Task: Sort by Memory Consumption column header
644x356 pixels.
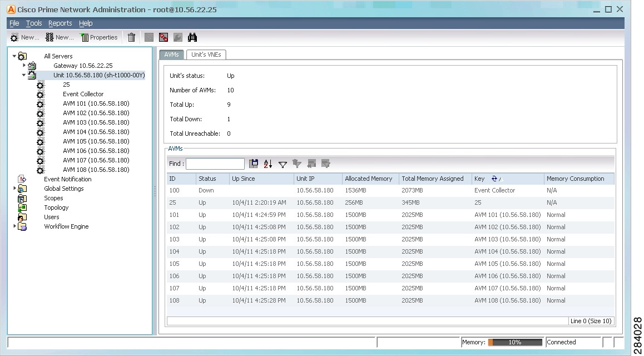Action: coord(579,179)
